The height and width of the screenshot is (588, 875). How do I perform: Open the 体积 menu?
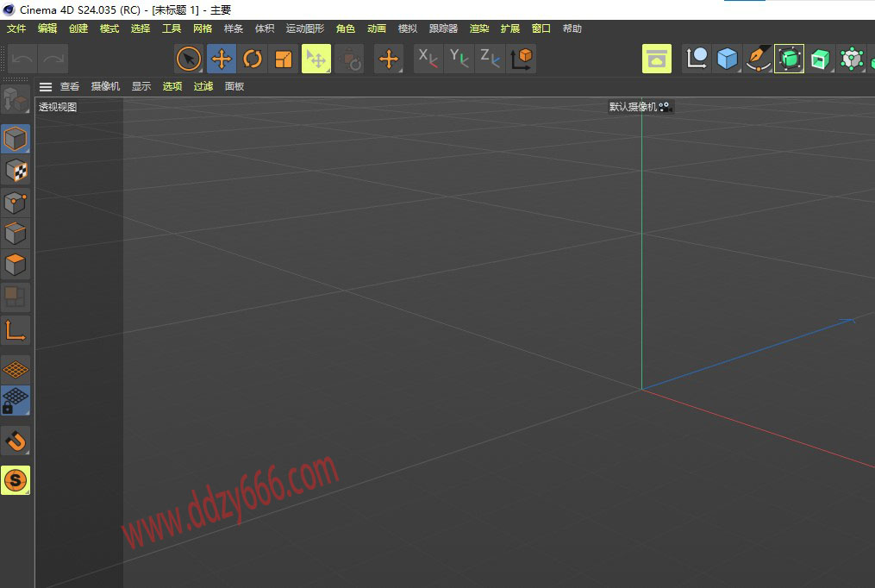[x=265, y=28]
